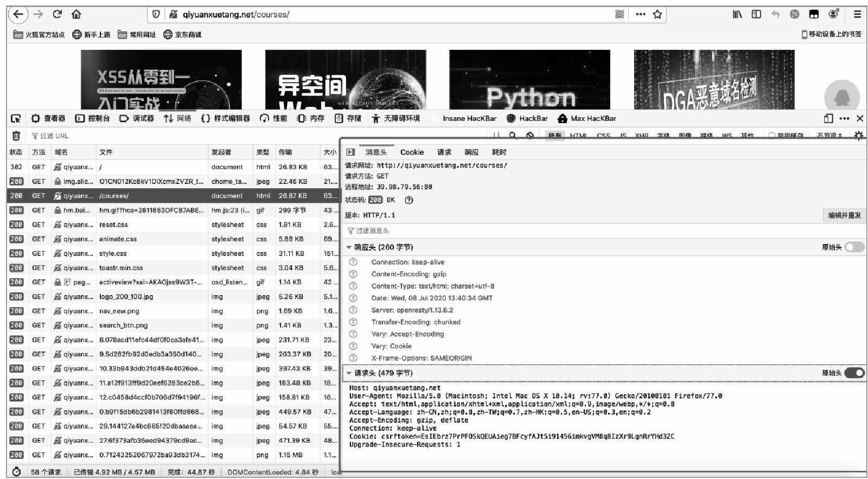
Task: Open the QR code icon in address bar
Action: click(620, 15)
